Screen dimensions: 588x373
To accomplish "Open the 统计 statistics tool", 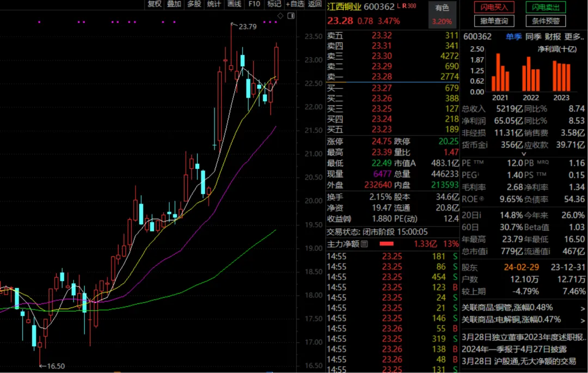I will point(214,4).
